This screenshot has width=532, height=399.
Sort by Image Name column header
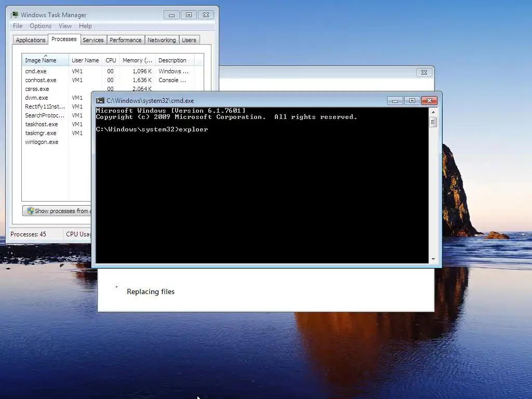pyautogui.click(x=46, y=60)
